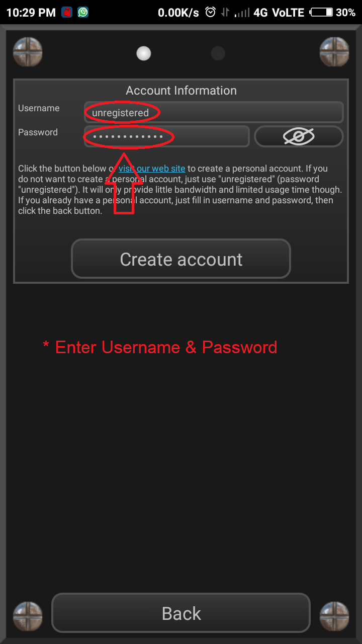Click the Password input field
Viewport: 362px width, 644px height.
[x=166, y=136]
